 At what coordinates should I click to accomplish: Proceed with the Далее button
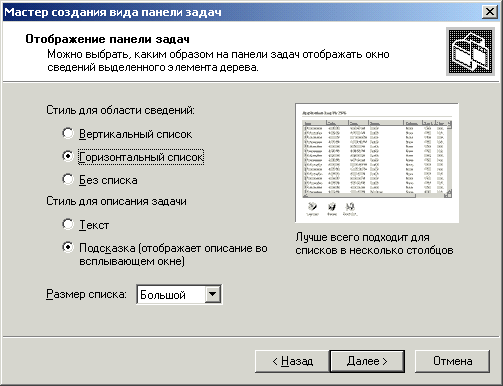(x=367, y=361)
